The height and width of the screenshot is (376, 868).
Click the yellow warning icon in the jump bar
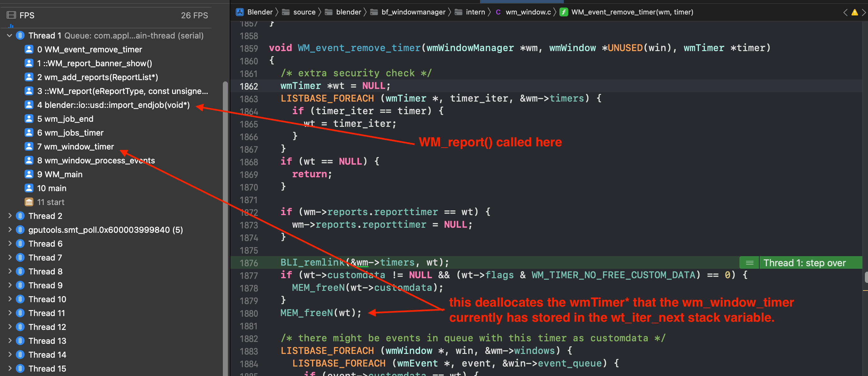(x=855, y=12)
